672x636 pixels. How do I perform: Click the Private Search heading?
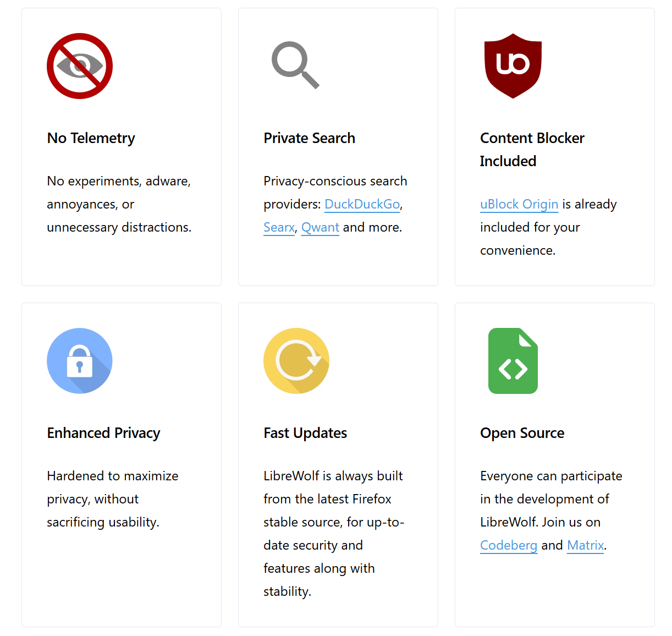coord(309,138)
